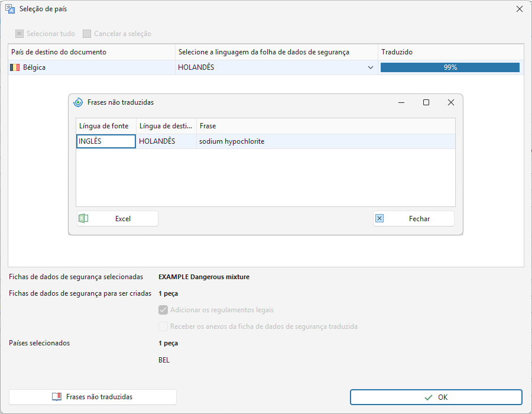Click the 99% translated progress bar
This screenshot has height=414, width=532.
[x=450, y=67]
